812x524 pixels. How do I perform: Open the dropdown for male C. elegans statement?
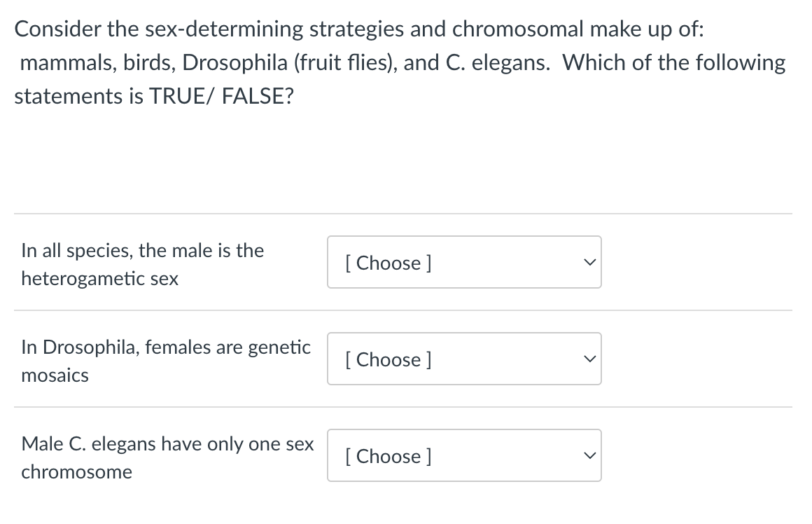pyautogui.click(x=463, y=455)
